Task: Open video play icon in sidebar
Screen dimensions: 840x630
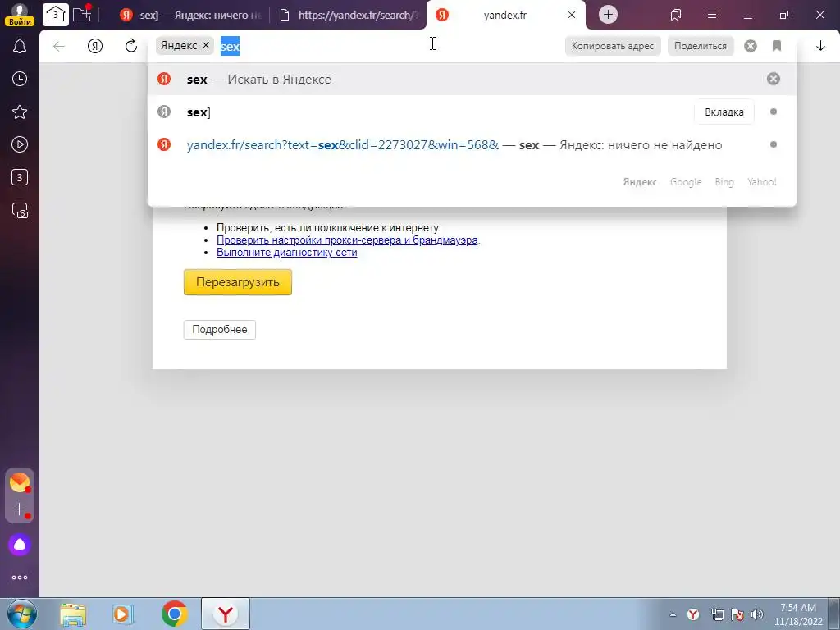Action: coord(20,144)
